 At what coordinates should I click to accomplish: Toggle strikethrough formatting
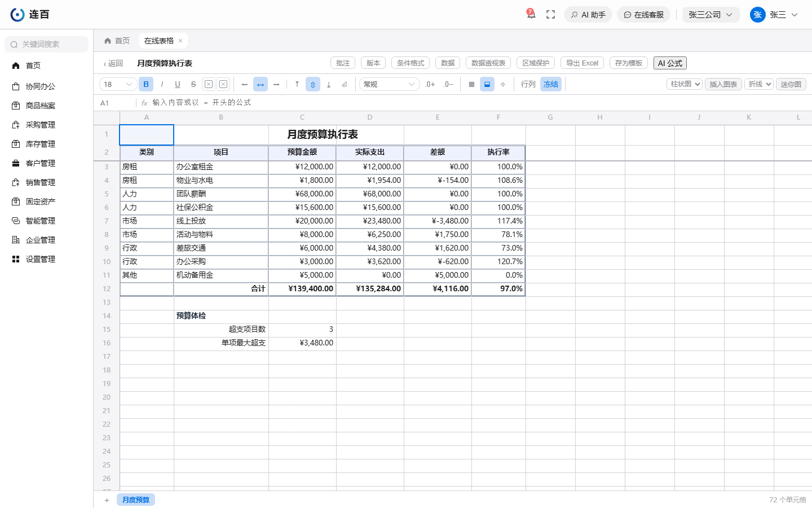pyautogui.click(x=193, y=84)
